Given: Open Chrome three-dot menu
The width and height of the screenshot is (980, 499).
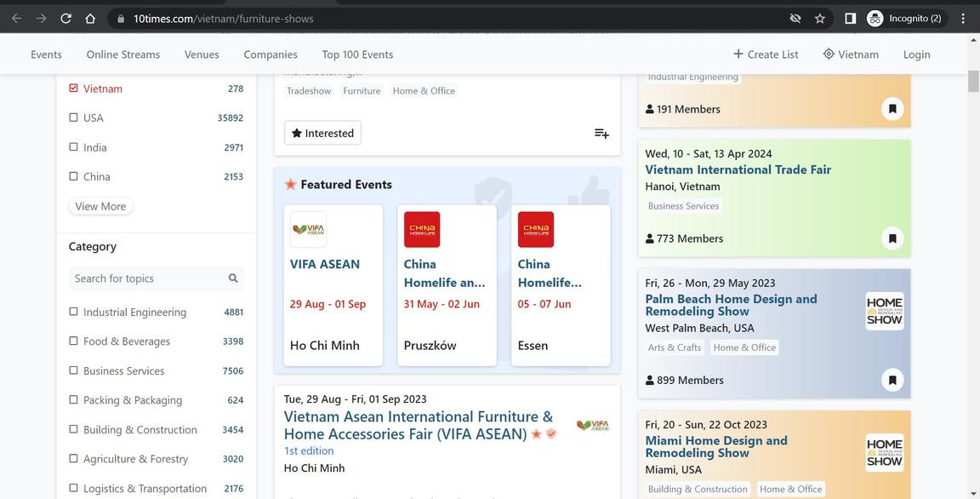Looking at the screenshot, I should pyautogui.click(x=963, y=19).
